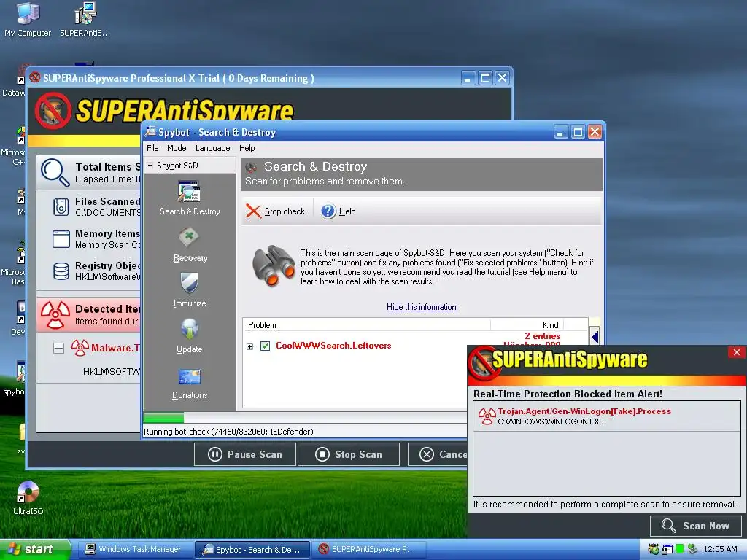Click the Cancel button in SUPERAntiSpyware
This screenshot has width=747, height=560.
tap(438, 454)
